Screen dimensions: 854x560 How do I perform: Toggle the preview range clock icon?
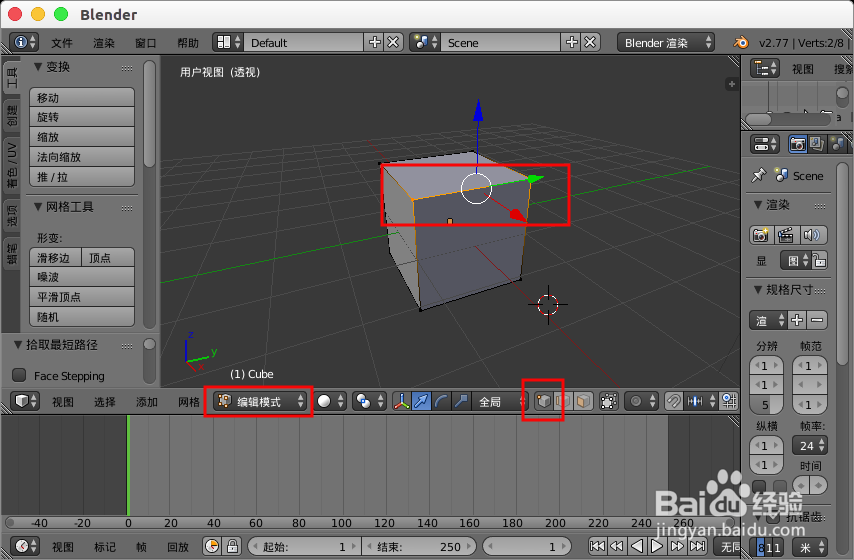[x=212, y=546]
